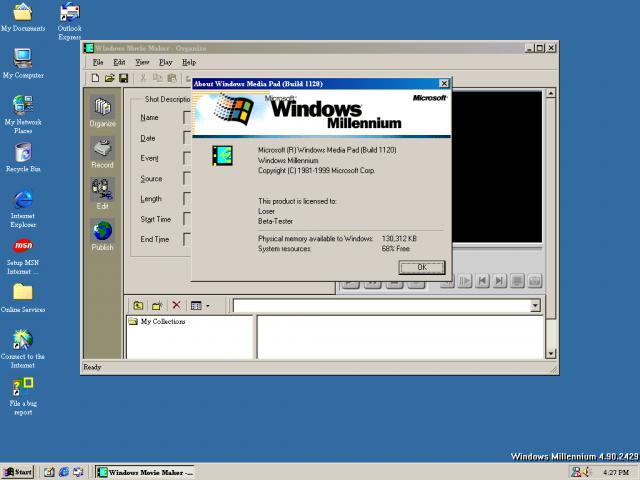
Task: Click the Cut toolbar icon
Action: coord(143,78)
